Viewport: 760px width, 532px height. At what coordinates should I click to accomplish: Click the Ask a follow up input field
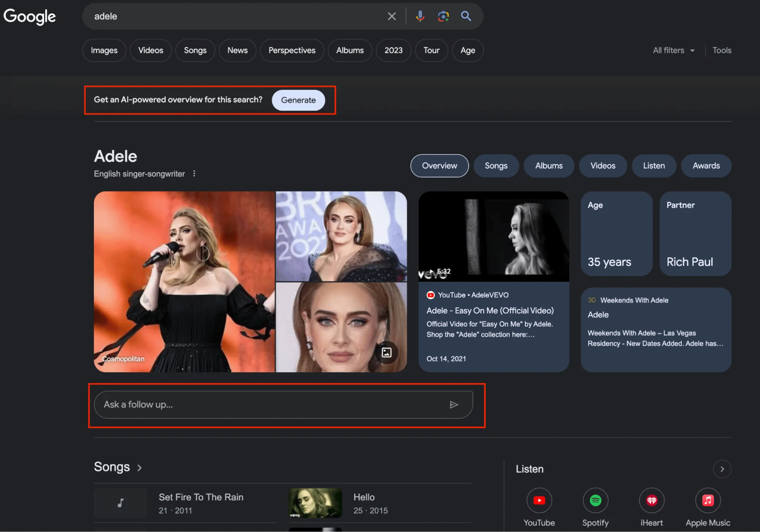click(x=283, y=404)
